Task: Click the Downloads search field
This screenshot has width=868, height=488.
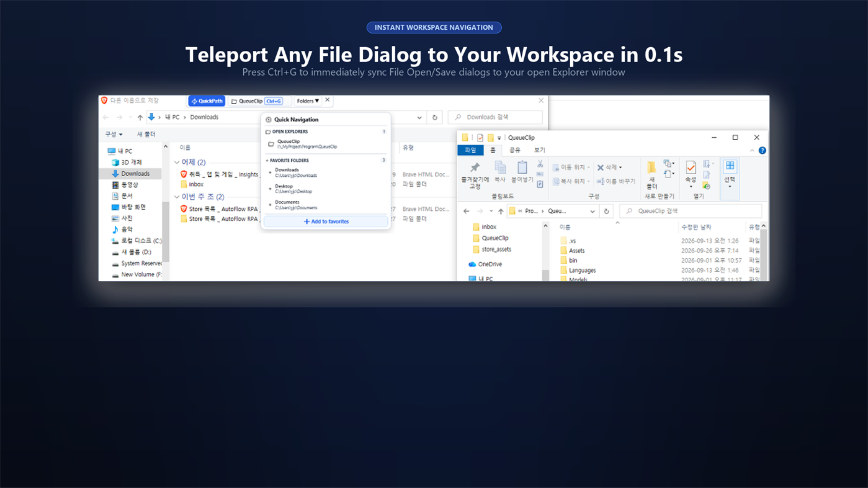Action: tap(495, 117)
